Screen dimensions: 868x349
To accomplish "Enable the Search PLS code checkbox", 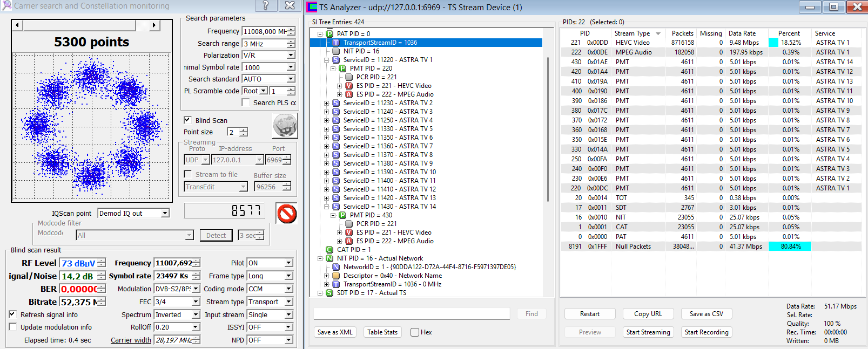I will pos(246,102).
